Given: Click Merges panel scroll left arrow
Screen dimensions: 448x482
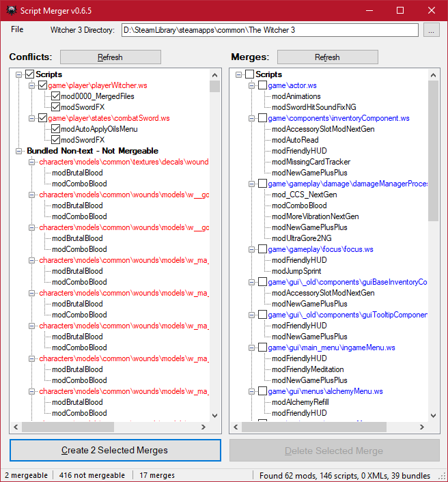Looking at the screenshot, I should [x=236, y=427].
